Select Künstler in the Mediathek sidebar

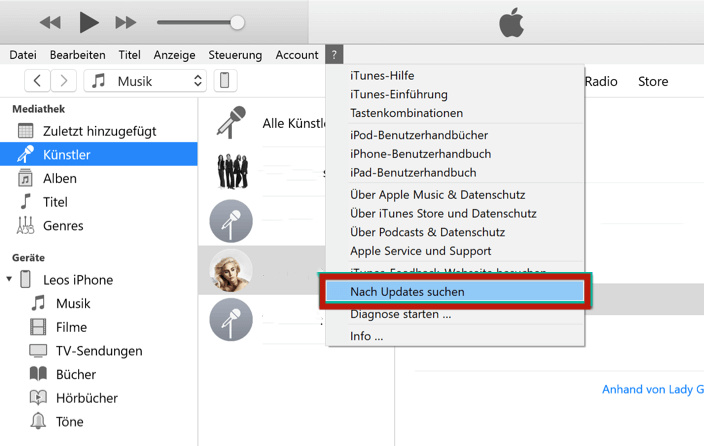click(x=99, y=155)
